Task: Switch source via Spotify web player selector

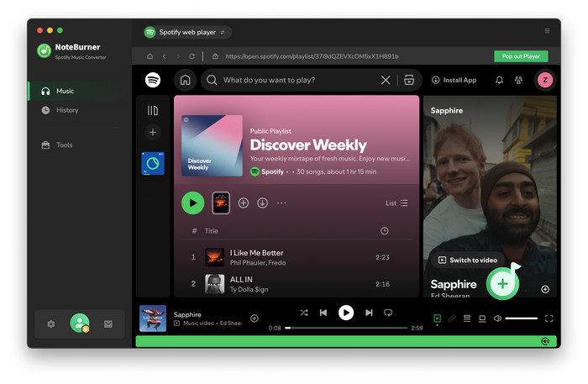Action: [x=187, y=32]
